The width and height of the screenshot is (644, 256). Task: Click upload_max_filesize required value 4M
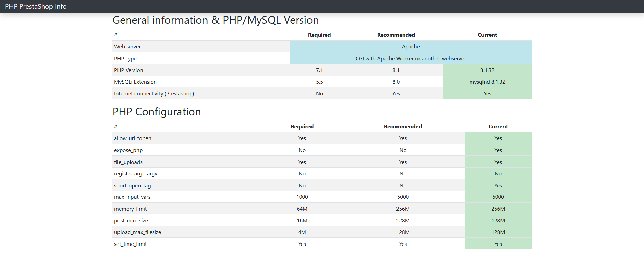(302, 232)
